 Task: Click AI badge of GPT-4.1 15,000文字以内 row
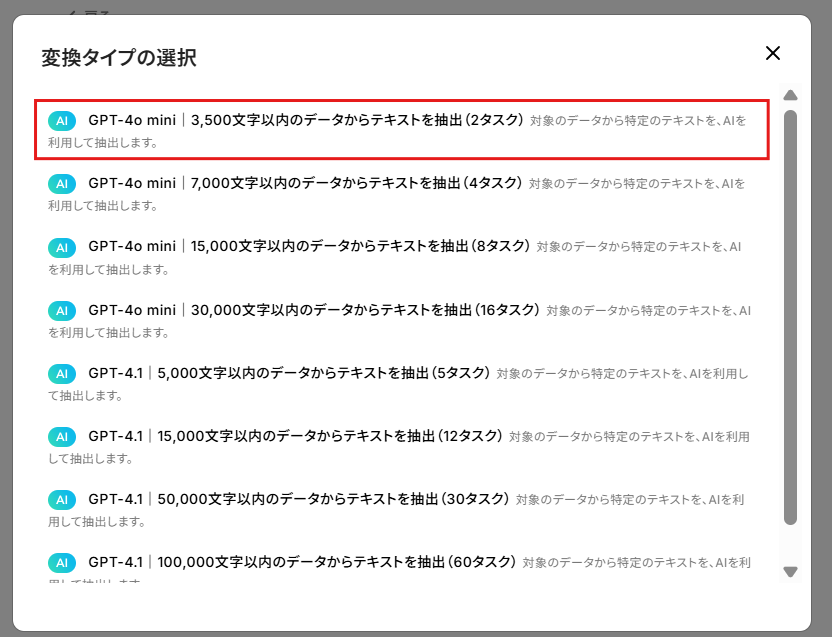pos(62,436)
